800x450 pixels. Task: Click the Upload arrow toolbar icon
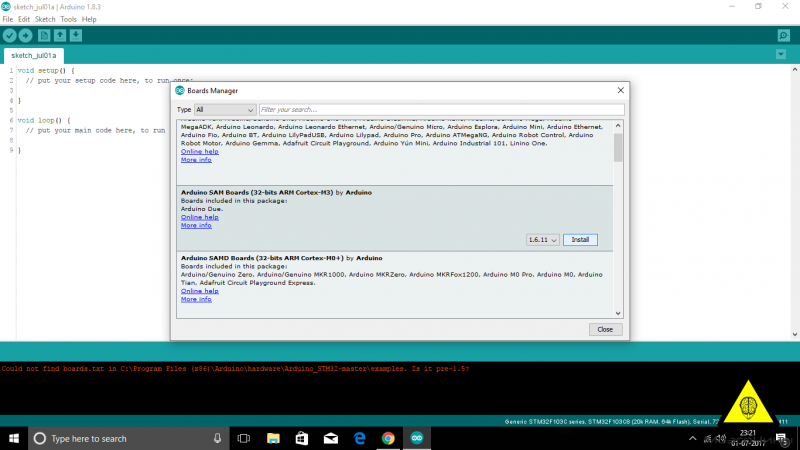tap(26, 35)
